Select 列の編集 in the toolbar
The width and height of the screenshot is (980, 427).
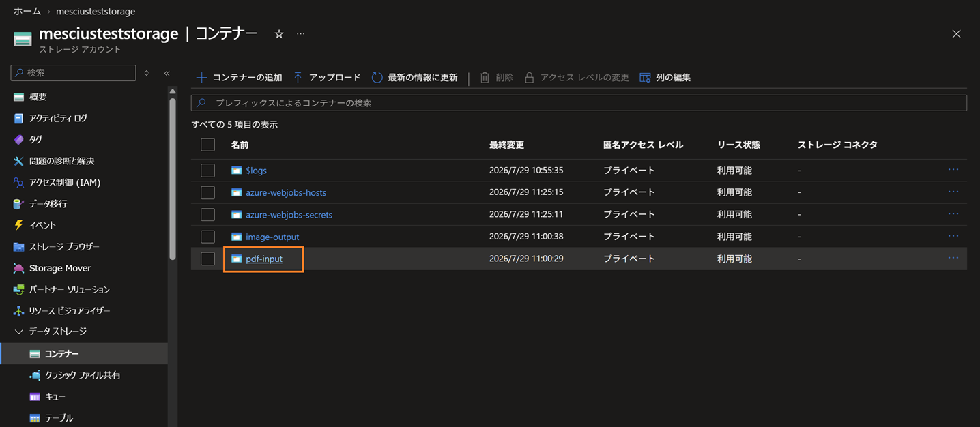pyautogui.click(x=665, y=78)
